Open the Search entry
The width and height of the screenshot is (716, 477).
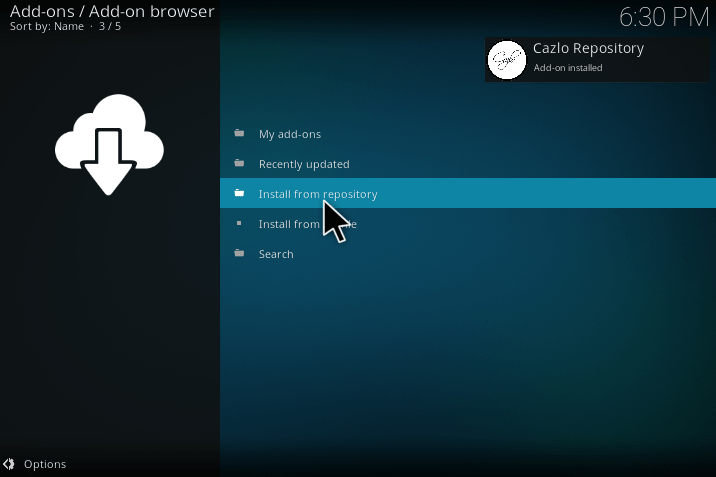[468, 254]
